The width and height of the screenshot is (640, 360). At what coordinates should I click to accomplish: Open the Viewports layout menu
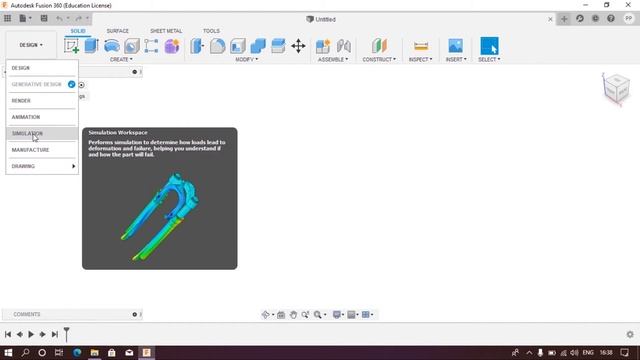(367, 315)
